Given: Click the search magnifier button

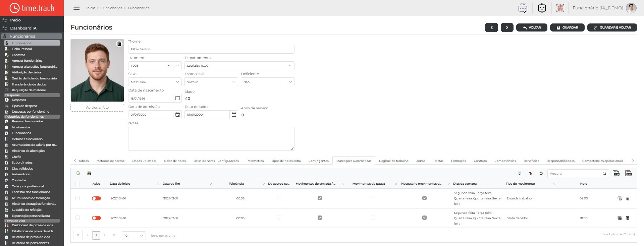Looking at the screenshot, I should (604, 174).
